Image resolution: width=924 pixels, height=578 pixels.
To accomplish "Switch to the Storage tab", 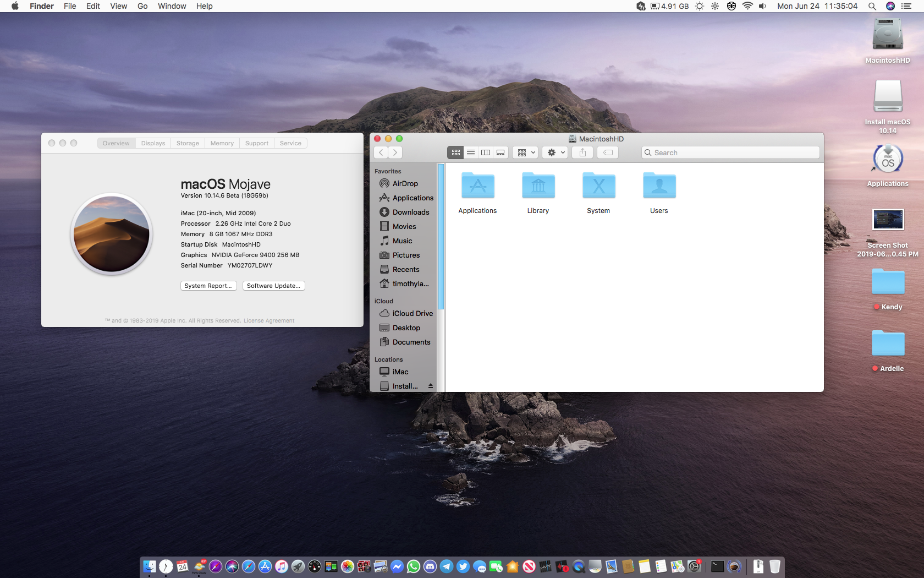I will pyautogui.click(x=188, y=143).
